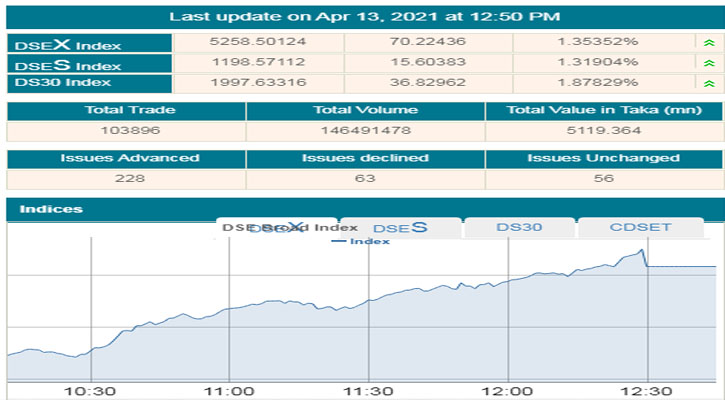Click the Total Volume column header
Screen dimensions: 725x400
click(365, 110)
